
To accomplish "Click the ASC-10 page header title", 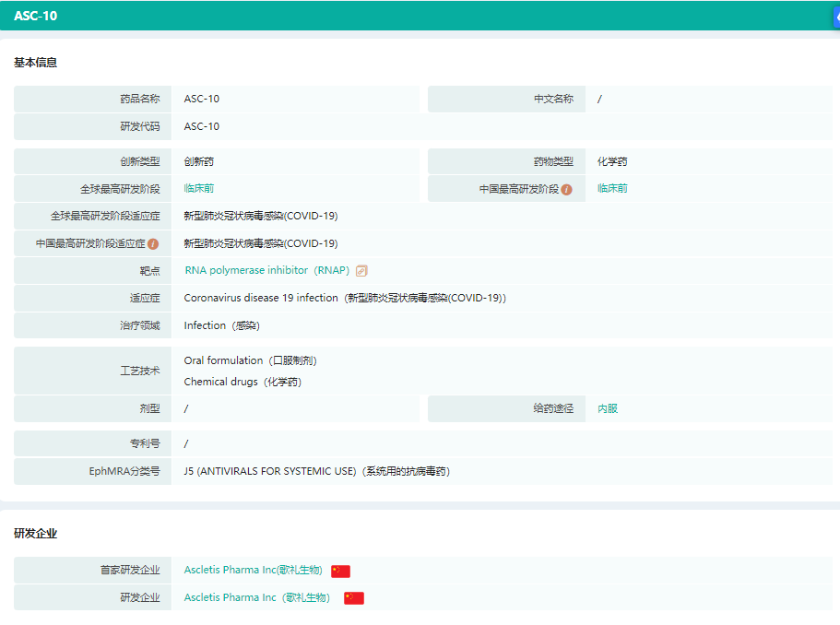I will coord(35,17).
